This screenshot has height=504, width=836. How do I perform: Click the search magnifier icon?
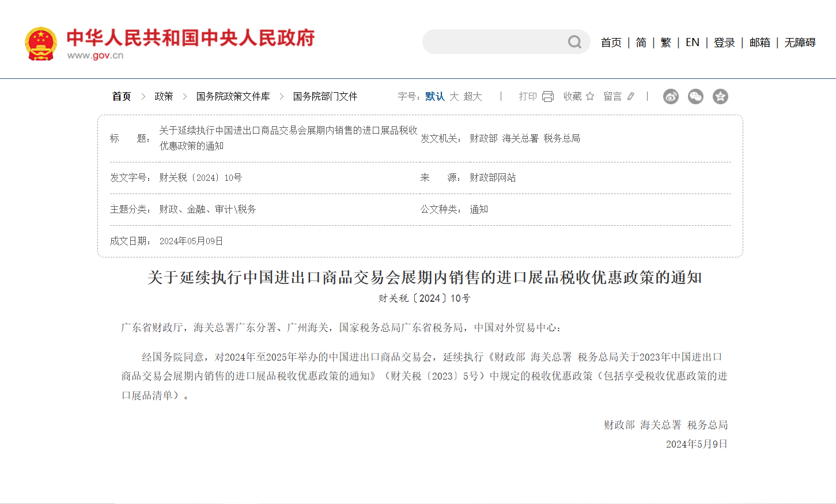[574, 42]
